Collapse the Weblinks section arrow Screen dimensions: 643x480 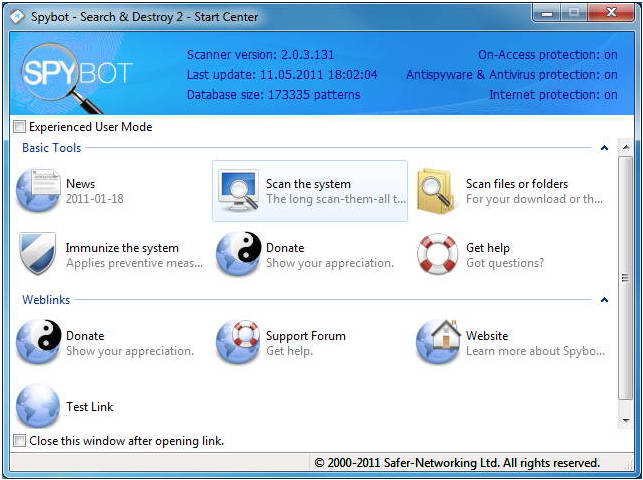coord(604,300)
